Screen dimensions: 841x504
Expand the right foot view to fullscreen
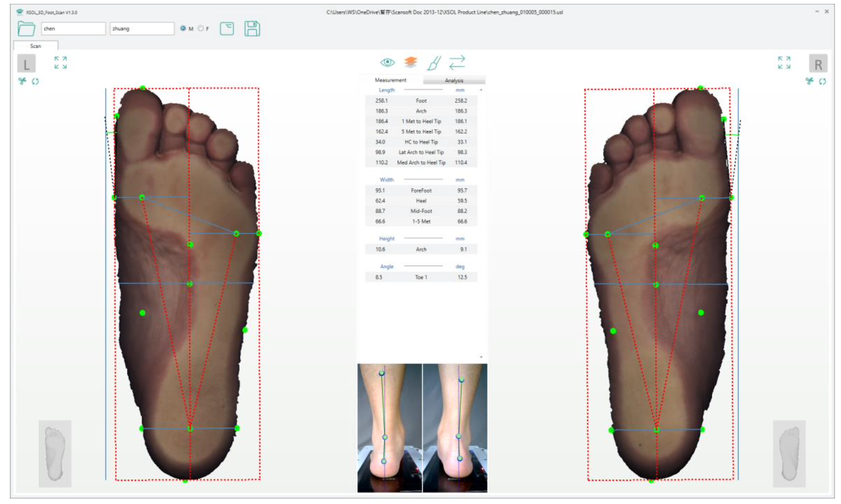(784, 63)
